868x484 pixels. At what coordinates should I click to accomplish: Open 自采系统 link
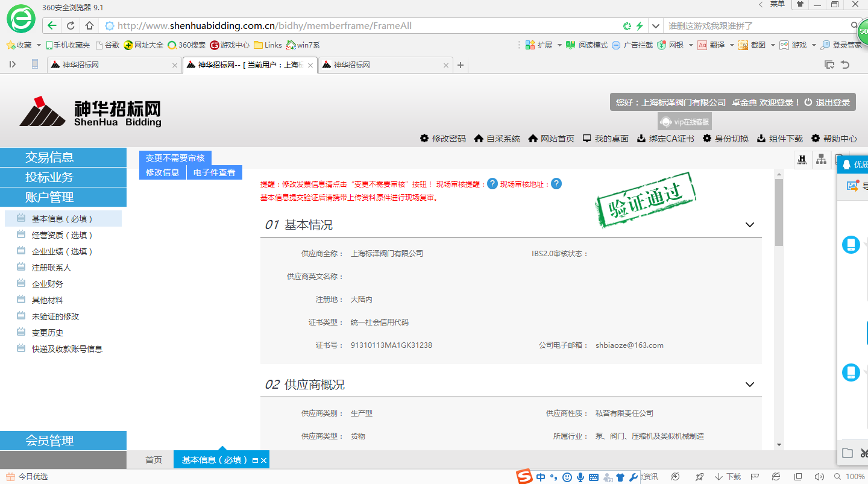(497, 139)
